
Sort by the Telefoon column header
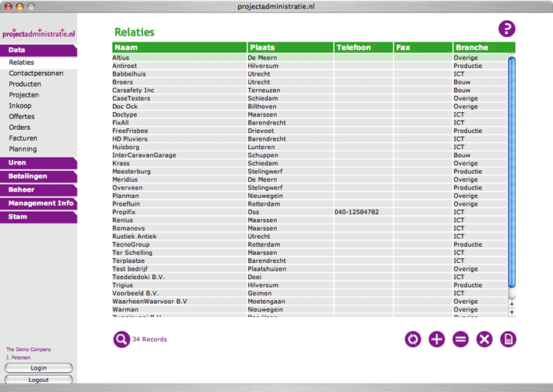(x=364, y=48)
